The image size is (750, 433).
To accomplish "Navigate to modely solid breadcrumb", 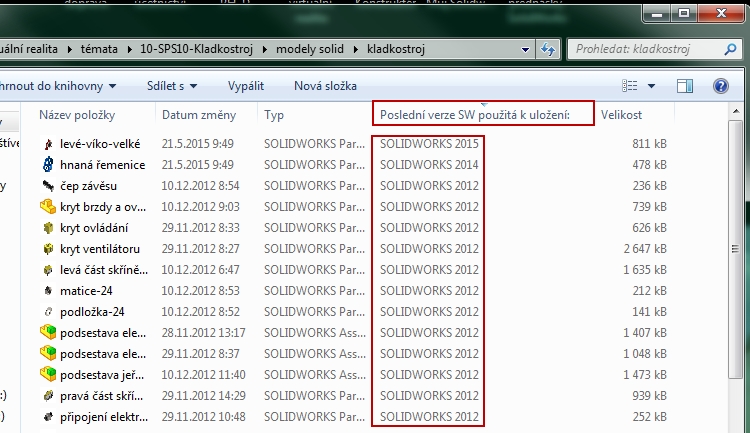I will click(x=310, y=49).
